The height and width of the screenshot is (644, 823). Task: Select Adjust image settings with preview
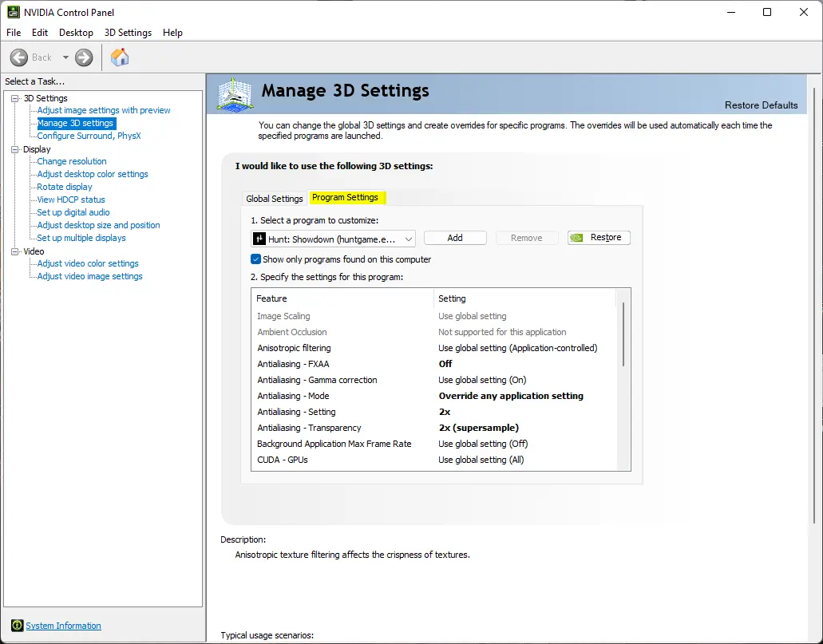[104, 110]
